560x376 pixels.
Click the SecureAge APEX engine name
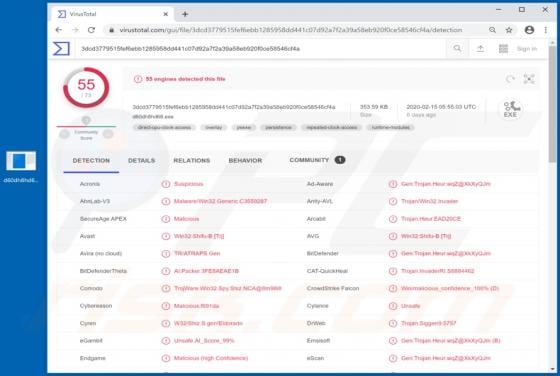click(103, 219)
